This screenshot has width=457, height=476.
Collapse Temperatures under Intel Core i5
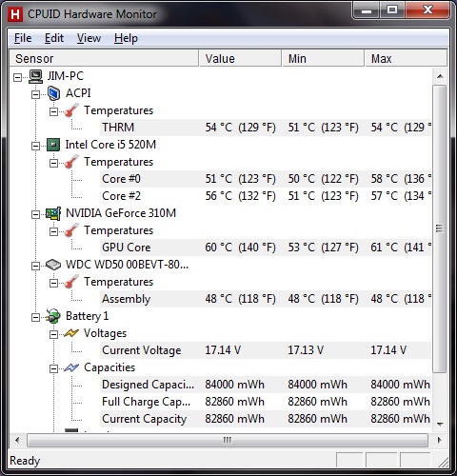(54, 163)
